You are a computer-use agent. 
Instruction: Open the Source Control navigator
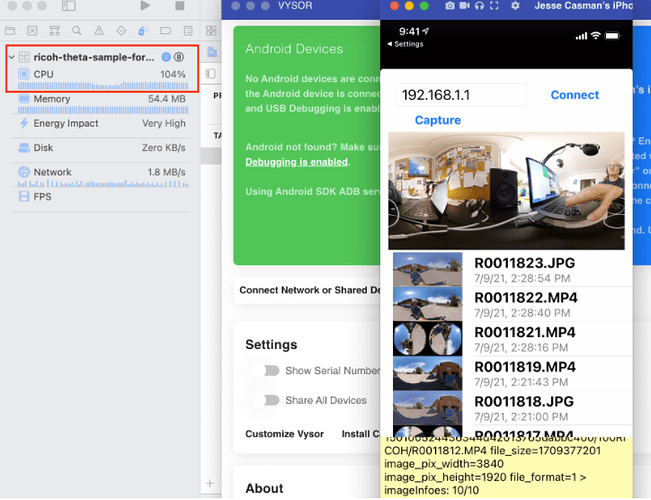pos(32,31)
